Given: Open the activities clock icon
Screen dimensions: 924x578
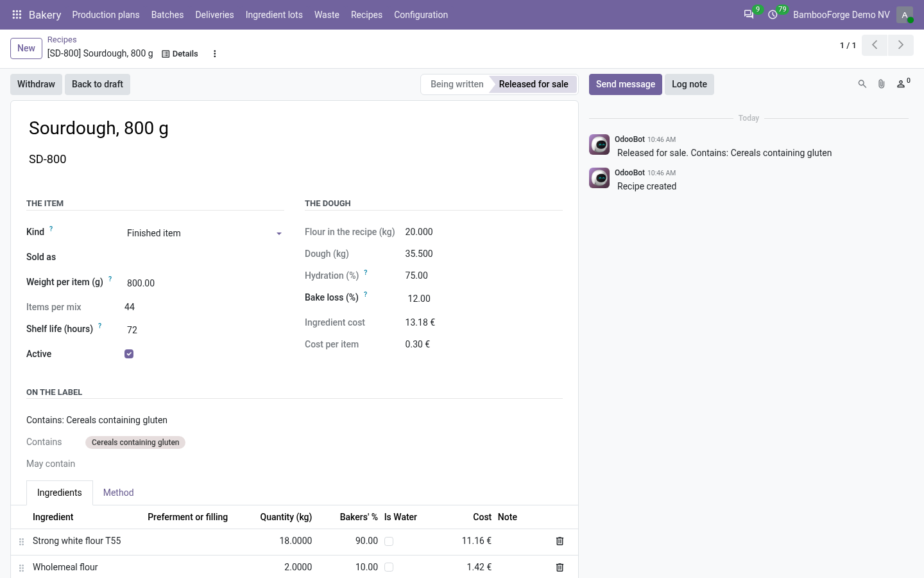Looking at the screenshot, I should [773, 15].
